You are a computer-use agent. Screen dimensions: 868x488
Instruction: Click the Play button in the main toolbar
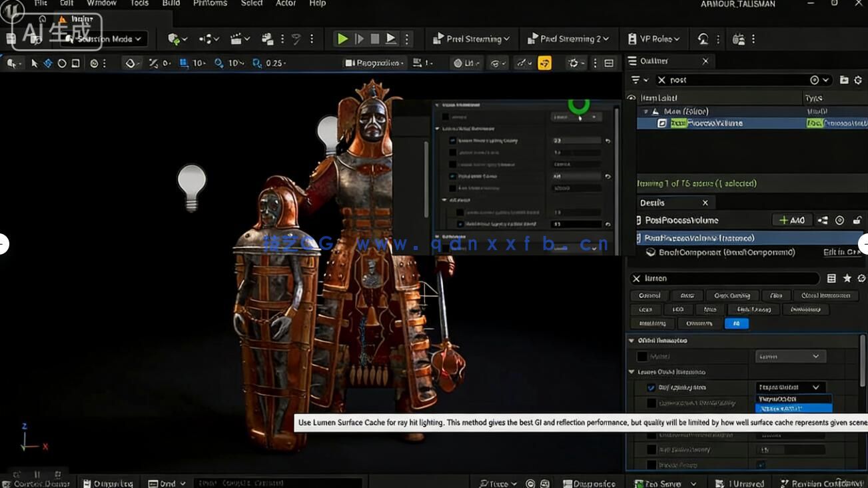pos(343,39)
